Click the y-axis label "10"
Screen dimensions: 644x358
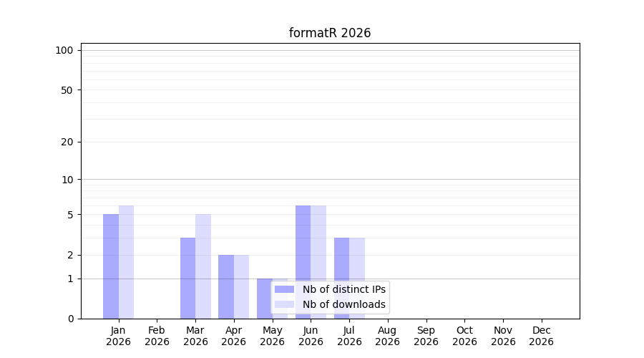pos(67,180)
